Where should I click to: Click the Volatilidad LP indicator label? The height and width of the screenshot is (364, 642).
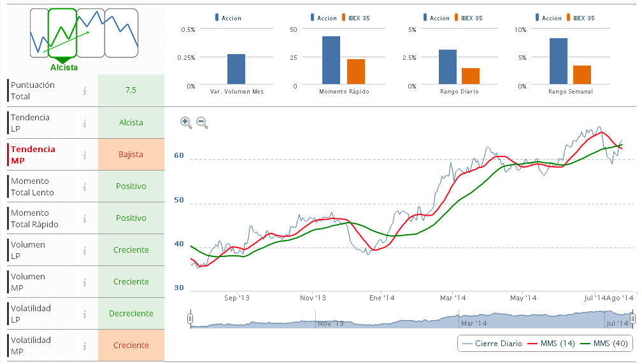pos(31,314)
